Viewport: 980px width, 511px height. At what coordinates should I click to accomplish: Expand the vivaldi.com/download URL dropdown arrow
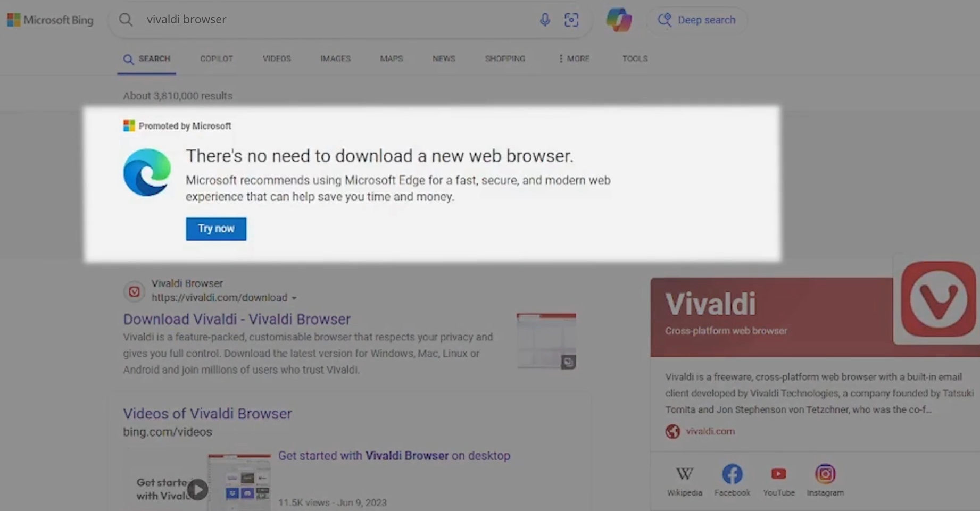tap(294, 298)
